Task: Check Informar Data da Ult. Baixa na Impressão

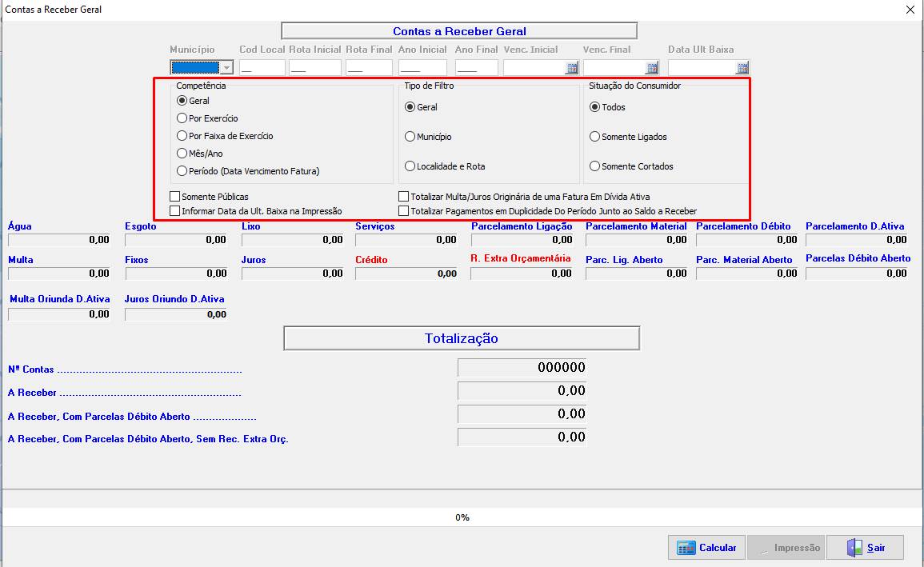Action: pos(175,211)
